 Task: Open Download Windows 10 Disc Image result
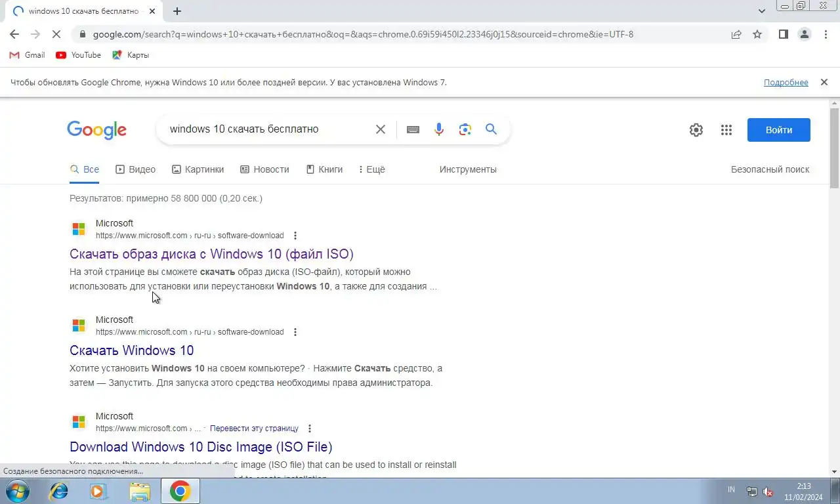coord(201,447)
